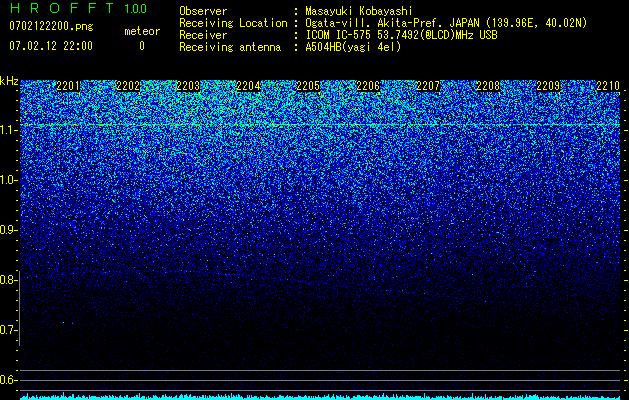The width and height of the screenshot is (629, 400).
Task: Click time marker 2202
Action: point(128,86)
